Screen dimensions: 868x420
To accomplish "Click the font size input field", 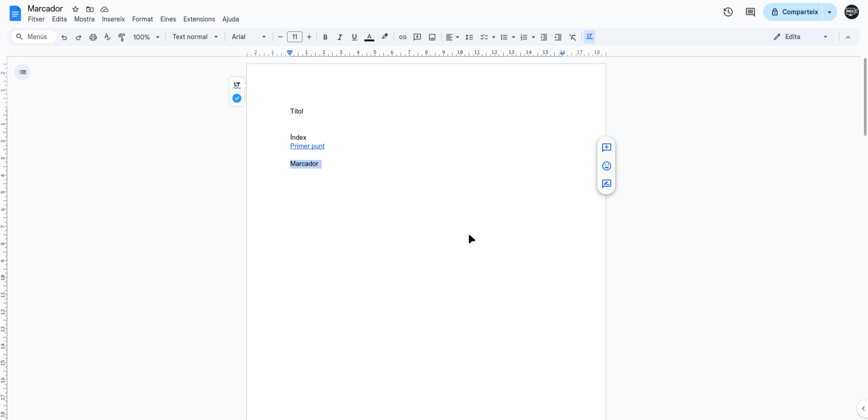I will pos(294,37).
